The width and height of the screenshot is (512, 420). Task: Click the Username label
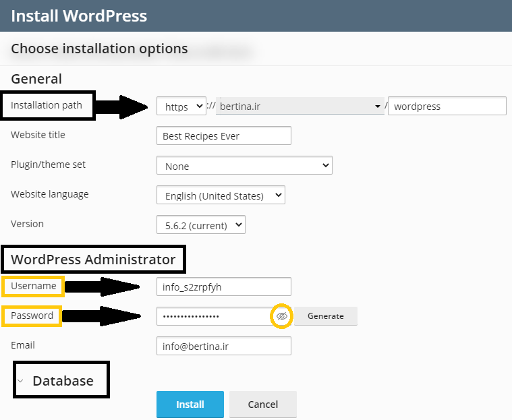tap(34, 286)
